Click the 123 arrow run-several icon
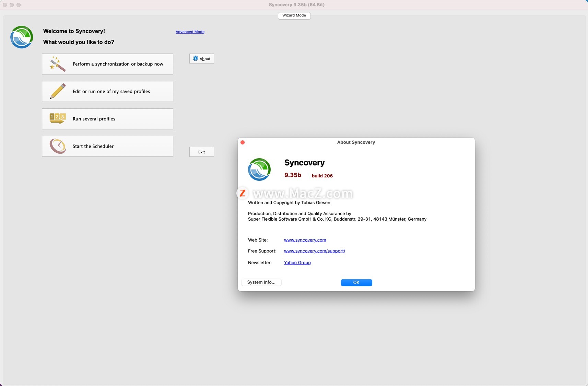The width and height of the screenshot is (588, 386). point(58,118)
